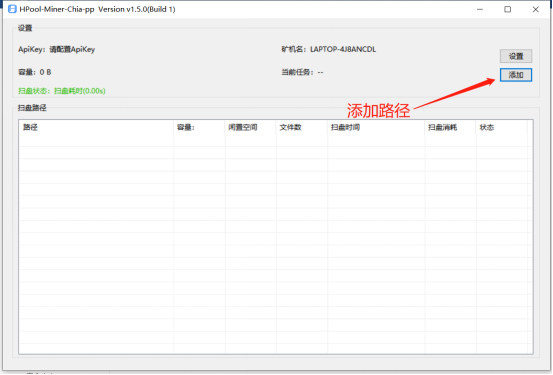Minimize the HPool miner window
553x375 pixels.
(x=480, y=10)
